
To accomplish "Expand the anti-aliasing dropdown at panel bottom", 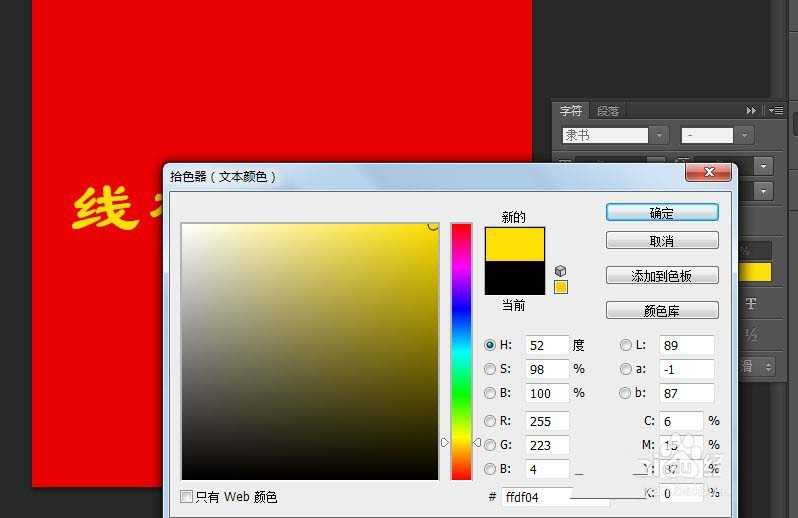I will point(768,367).
